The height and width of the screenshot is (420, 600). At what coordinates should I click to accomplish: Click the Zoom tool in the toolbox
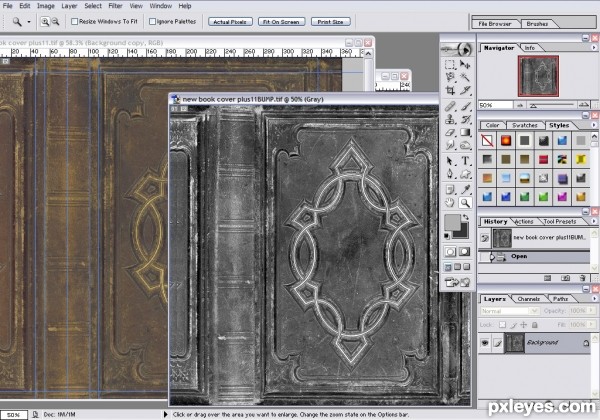tap(465, 203)
